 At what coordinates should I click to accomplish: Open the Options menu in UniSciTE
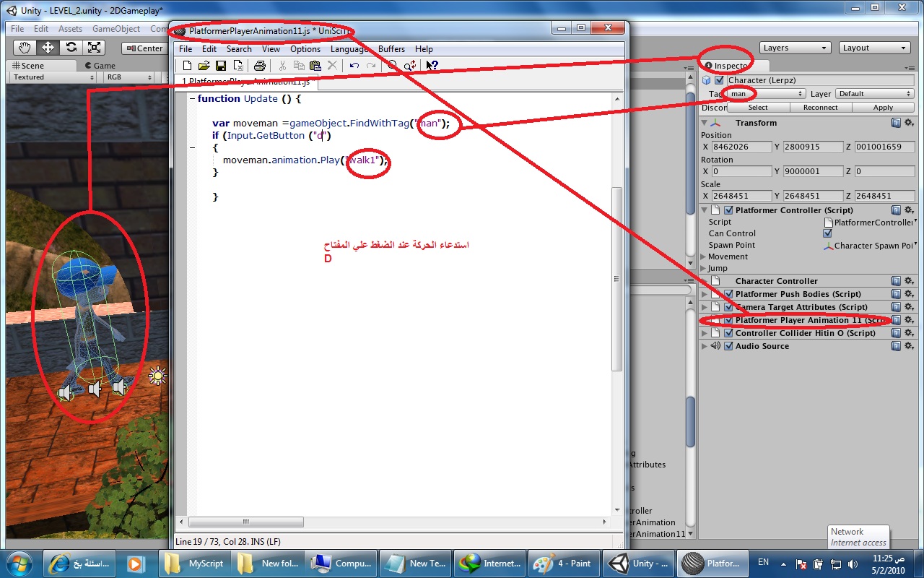[x=305, y=49]
